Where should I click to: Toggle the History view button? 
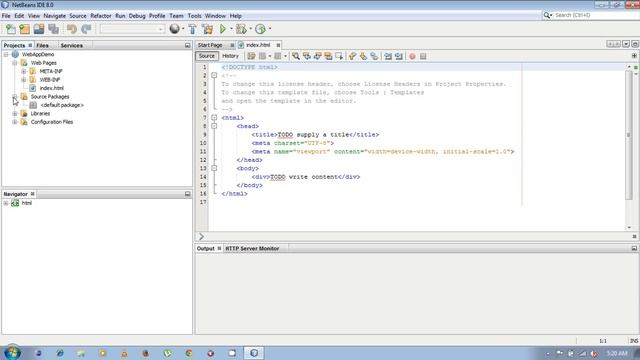230,56
